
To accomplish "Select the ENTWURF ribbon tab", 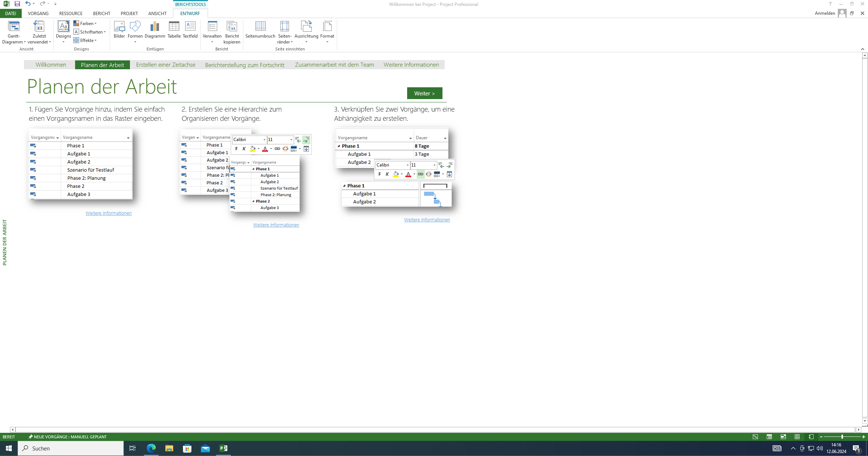I will [x=190, y=14].
